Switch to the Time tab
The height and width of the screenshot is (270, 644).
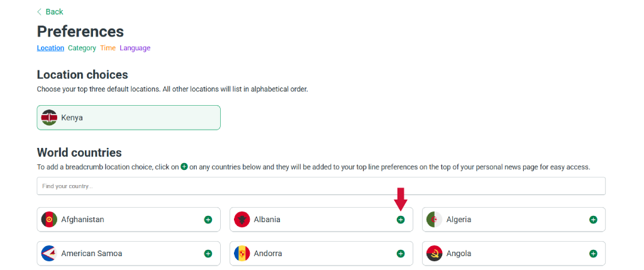click(x=108, y=48)
